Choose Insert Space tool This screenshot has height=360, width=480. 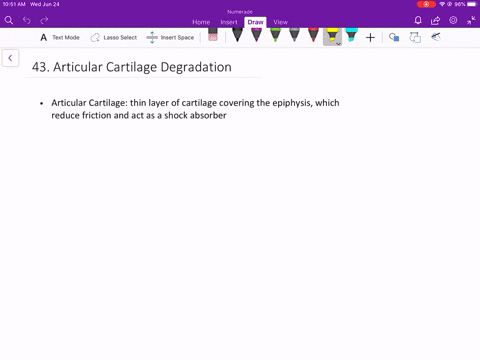pos(170,37)
